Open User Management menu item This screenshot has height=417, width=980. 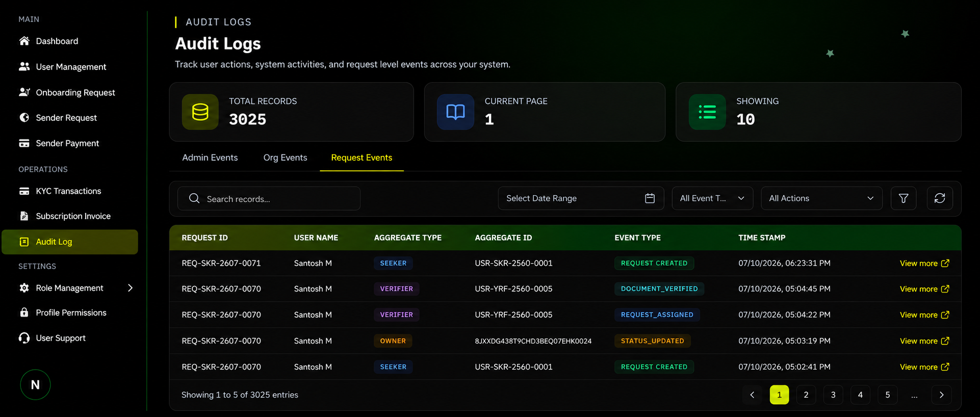[x=70, y=67]
